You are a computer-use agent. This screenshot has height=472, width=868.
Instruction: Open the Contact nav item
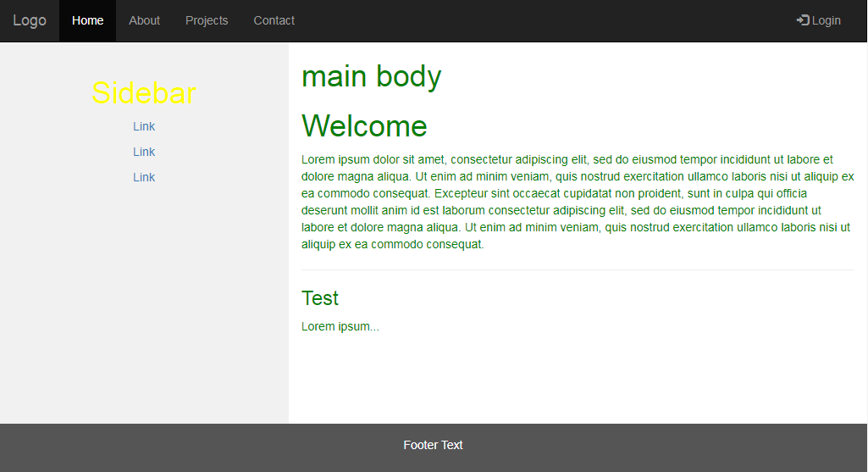[274, 20]
